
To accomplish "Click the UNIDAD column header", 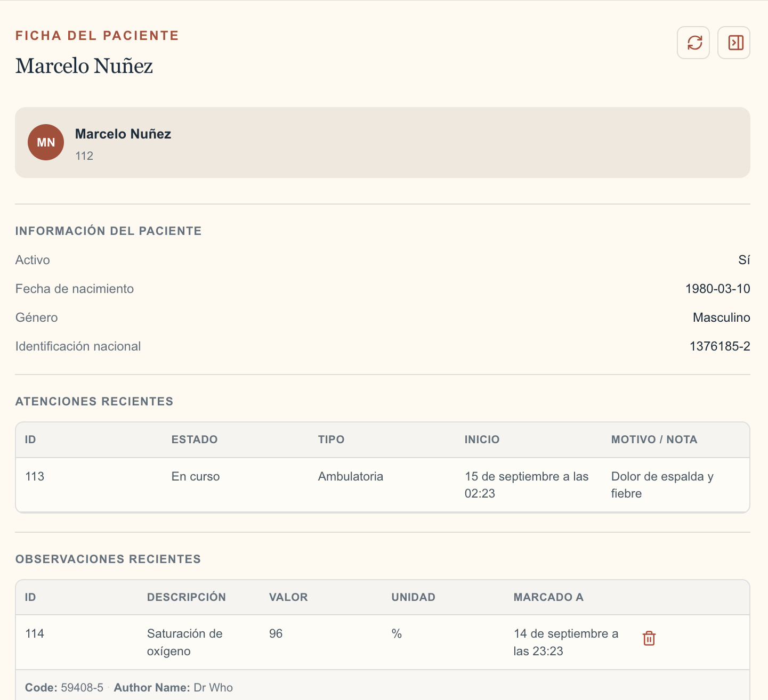I will (x=414, y=597).
